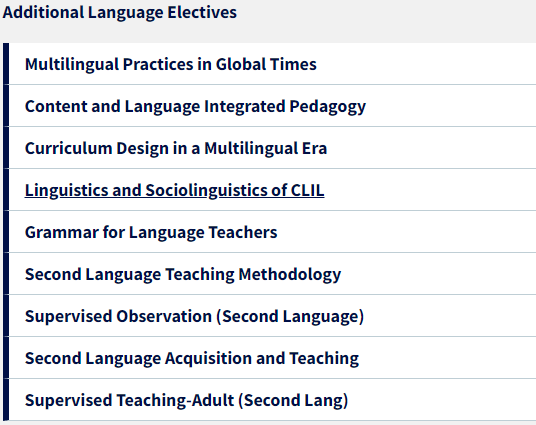The image size is (536, 425).
Task: Follow the underlined Linguistics and Sociolinguistics of CLIL link
Action: (174, 190)
